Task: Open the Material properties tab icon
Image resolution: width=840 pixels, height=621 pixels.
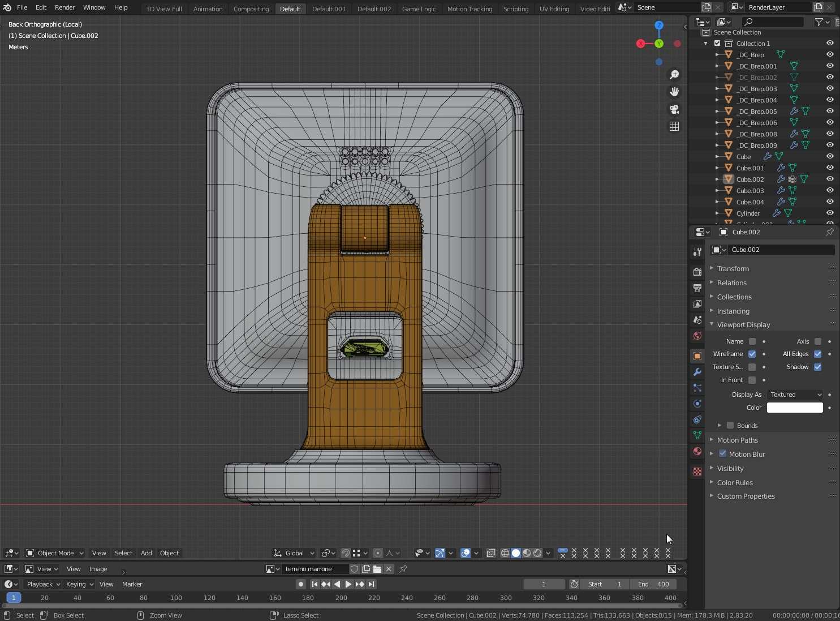Action: click(x=697, y=451)
